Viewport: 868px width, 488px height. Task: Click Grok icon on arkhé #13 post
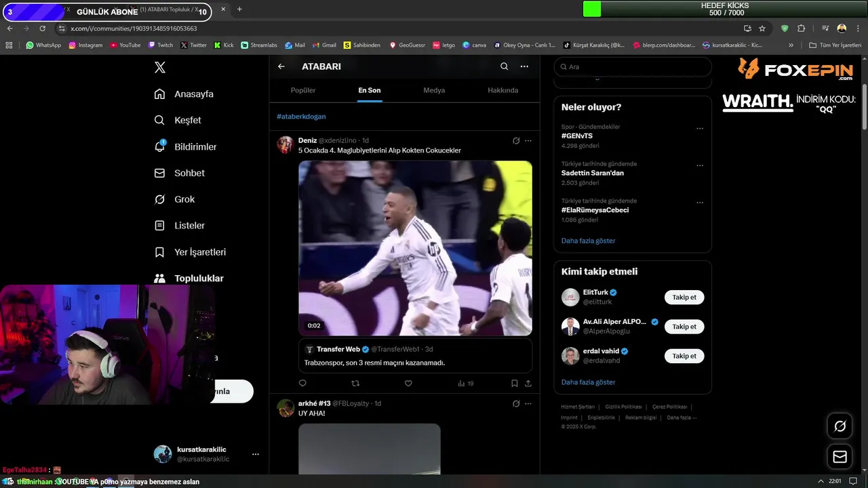tap(516, 403)
